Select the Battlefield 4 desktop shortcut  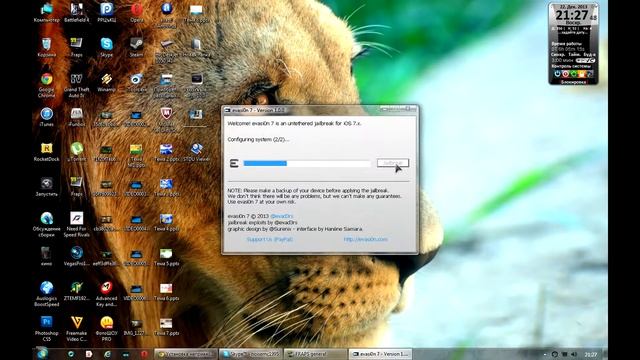(76, 13)
